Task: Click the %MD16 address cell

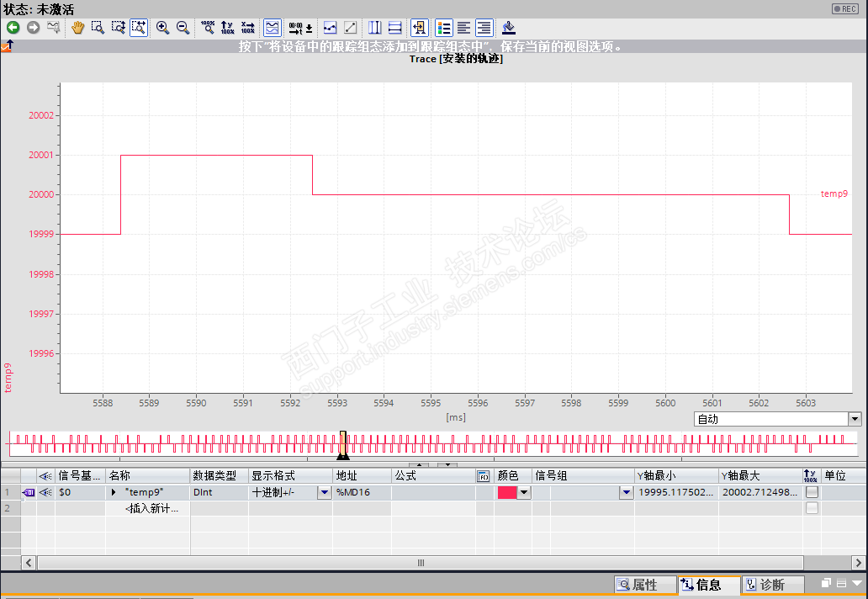Action: pos(362,492)
